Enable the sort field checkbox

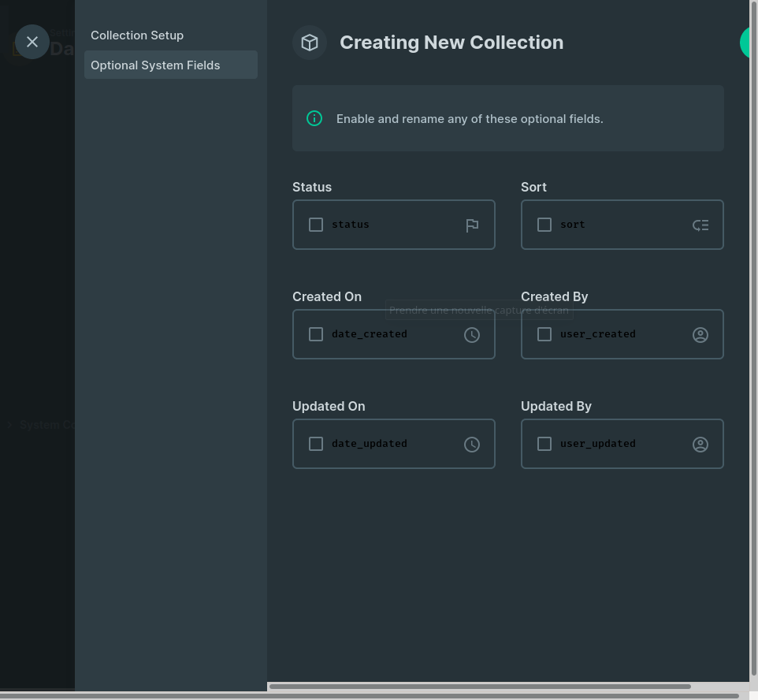pyautogui.click(x=544, y=225)
